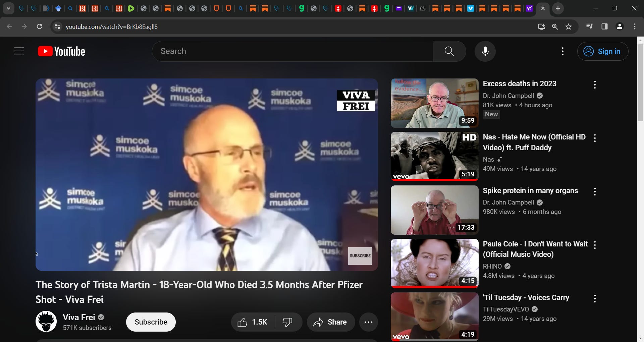Screen dimensions: 644x342
Task: Click the address bar URL
Action: coord(112,27)
